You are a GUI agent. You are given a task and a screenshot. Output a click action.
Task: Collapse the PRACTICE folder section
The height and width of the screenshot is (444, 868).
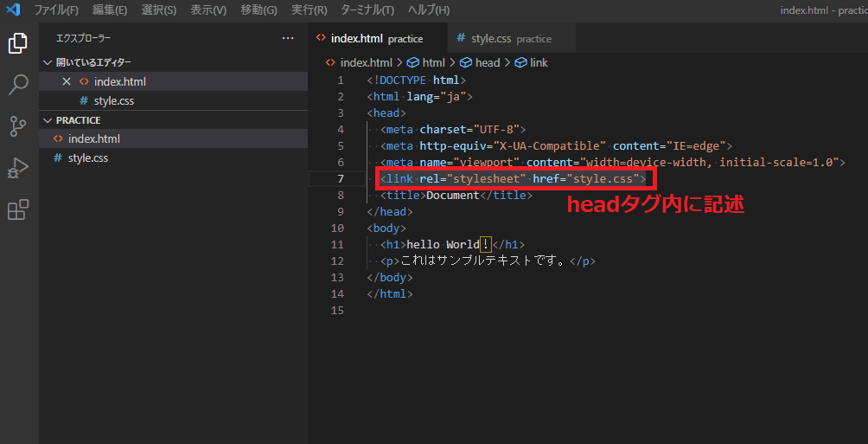(47, 120)
